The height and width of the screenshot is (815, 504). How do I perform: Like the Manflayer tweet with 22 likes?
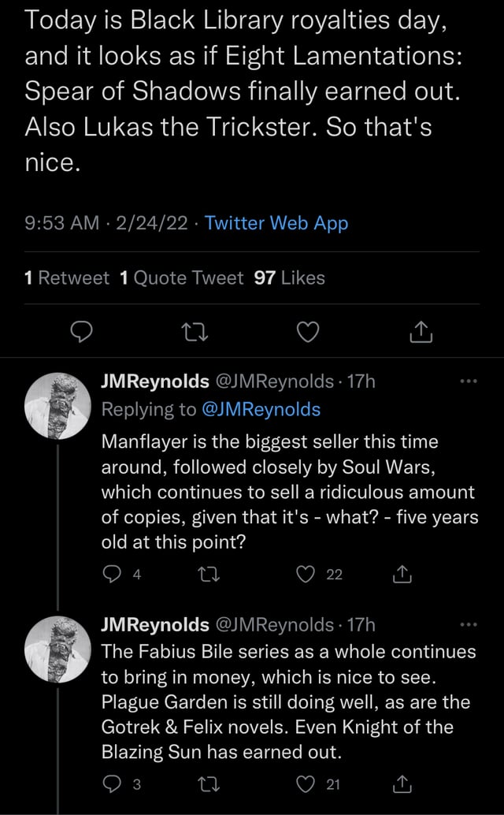[306, 574]
